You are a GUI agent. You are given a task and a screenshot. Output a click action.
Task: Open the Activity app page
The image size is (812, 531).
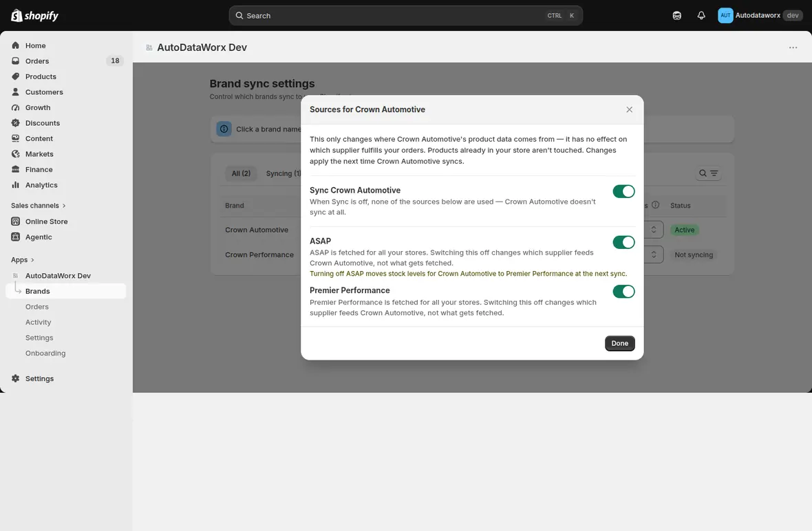[39, 323]
